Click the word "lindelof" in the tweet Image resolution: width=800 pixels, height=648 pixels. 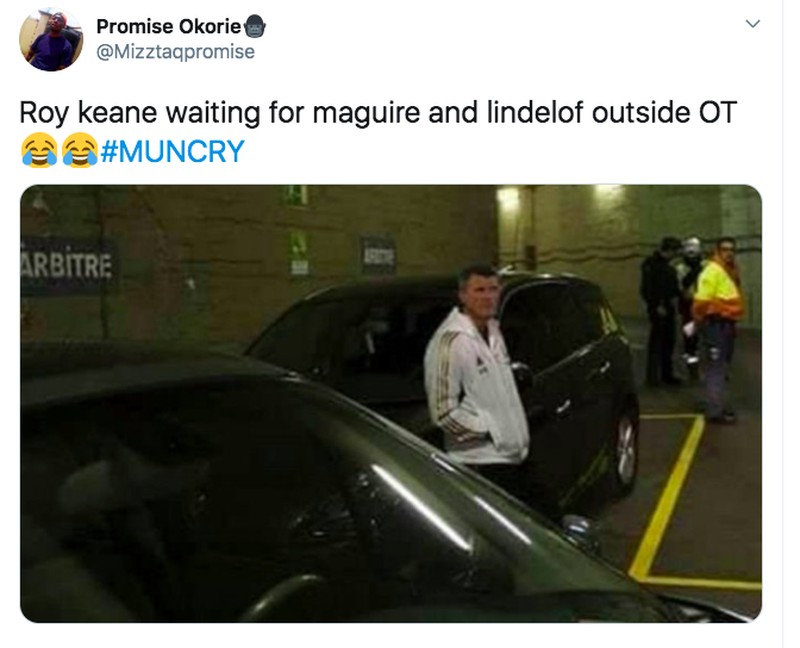click(535, 112)
